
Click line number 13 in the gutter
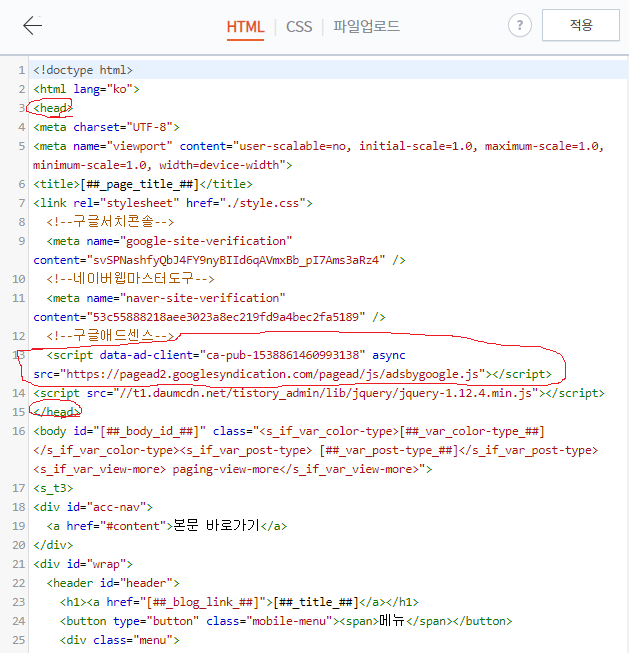pyautogui.click(x=19, y=355)
